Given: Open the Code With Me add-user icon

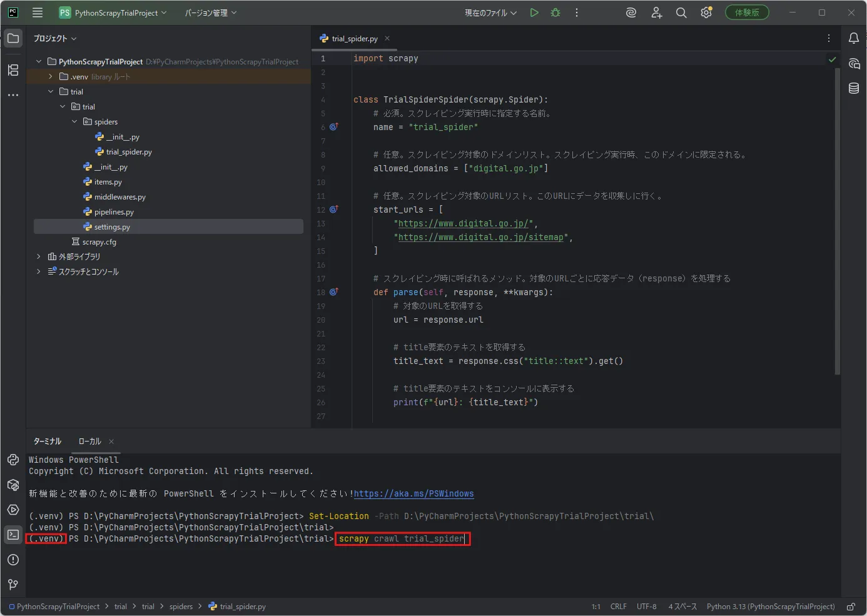Looking at the screenshot, I should click(656, 13).
